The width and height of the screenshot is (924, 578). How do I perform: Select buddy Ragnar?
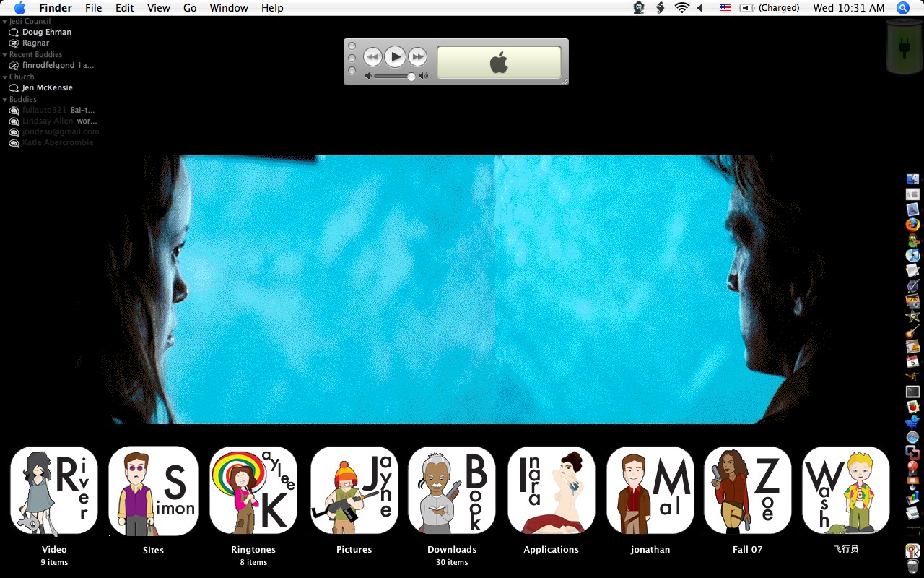pos(35,43)
